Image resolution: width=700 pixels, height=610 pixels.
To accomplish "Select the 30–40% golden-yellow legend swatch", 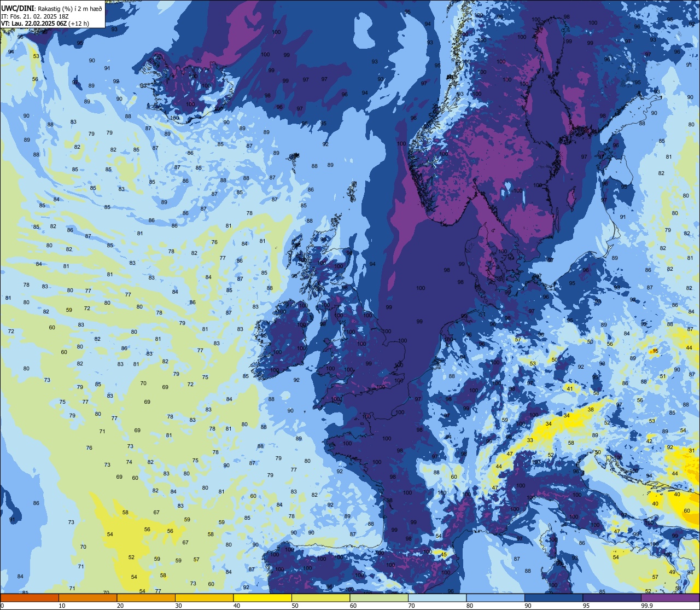I will [204, 597].
